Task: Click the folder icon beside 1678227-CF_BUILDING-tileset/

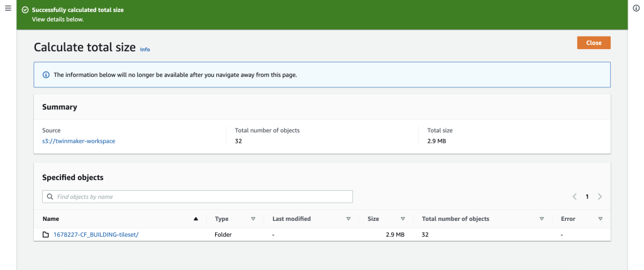Action: tap(45, 235)
